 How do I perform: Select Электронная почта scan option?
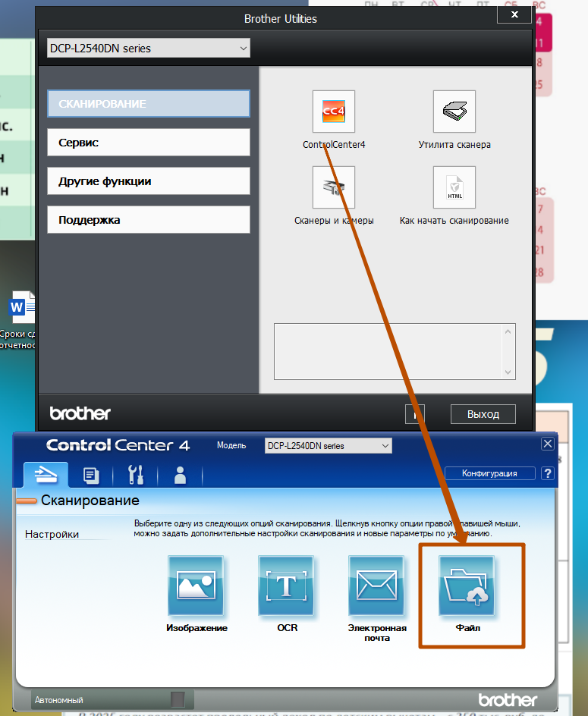pyautogui.click(x=376, y=586)
